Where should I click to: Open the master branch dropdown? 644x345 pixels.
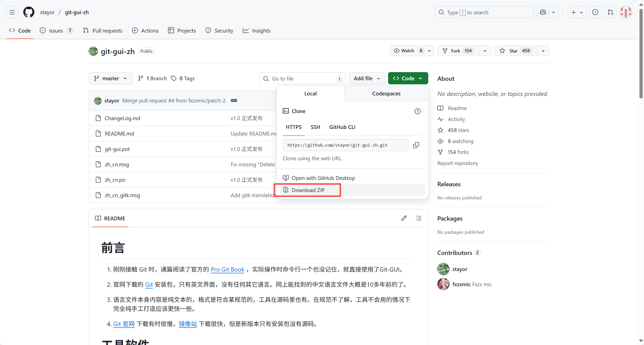111,78
